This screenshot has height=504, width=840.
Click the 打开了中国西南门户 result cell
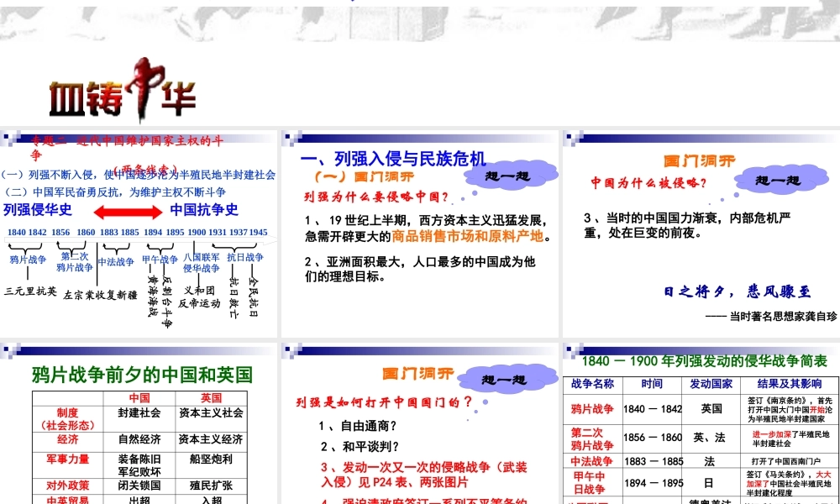point(790,461)
